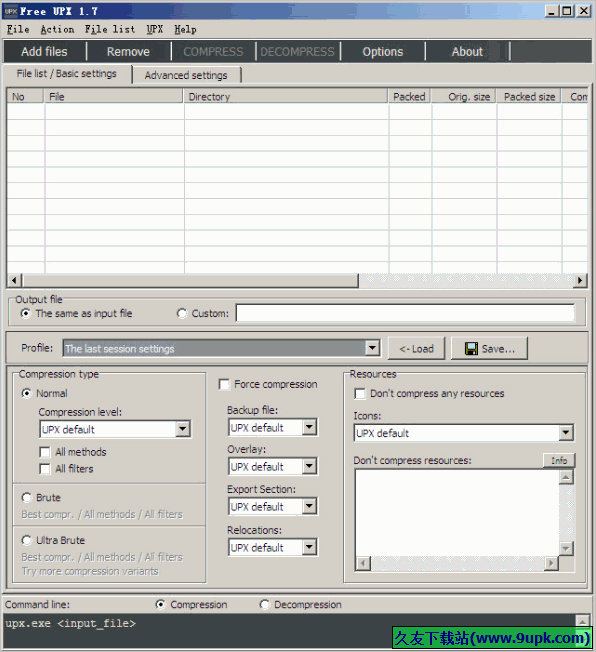Switch to the Advanced settings tab
This screenshot has width=596, height=652.
[186, 75]
